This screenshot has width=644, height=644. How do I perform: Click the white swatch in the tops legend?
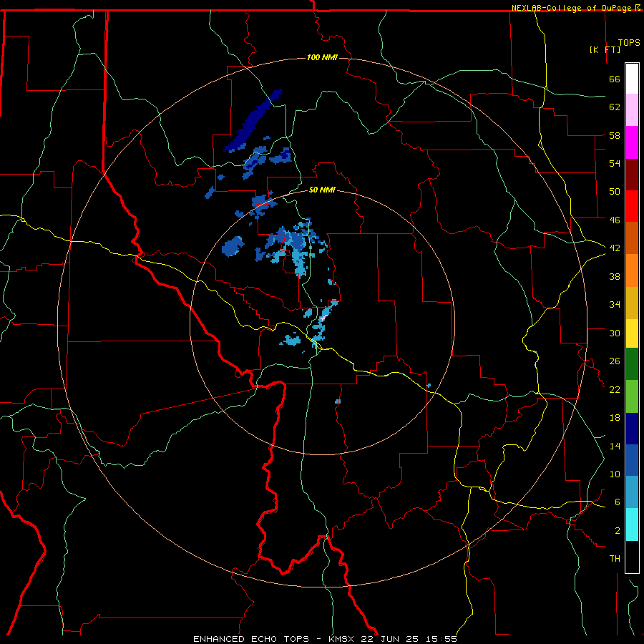[x=632, y=79]
